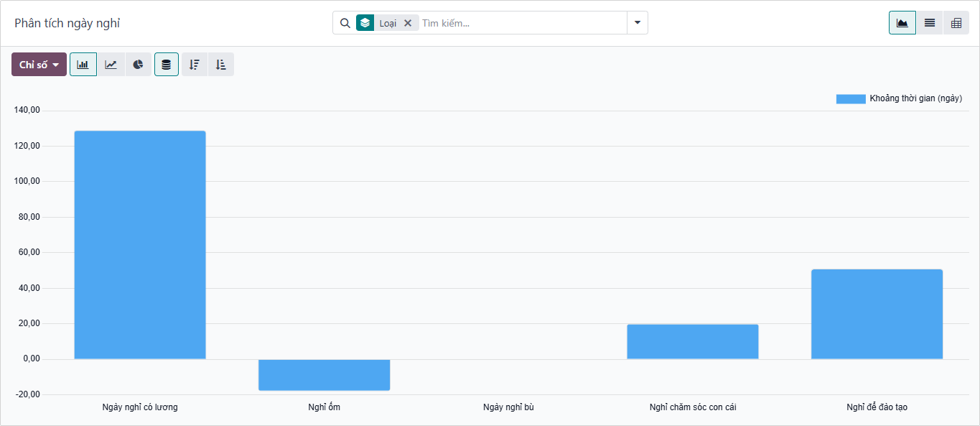The width and height of the screenshot is (980, 426).
Task: Click the Ngày nghỉ có lương bar
Action: click(x=140, y=244)
